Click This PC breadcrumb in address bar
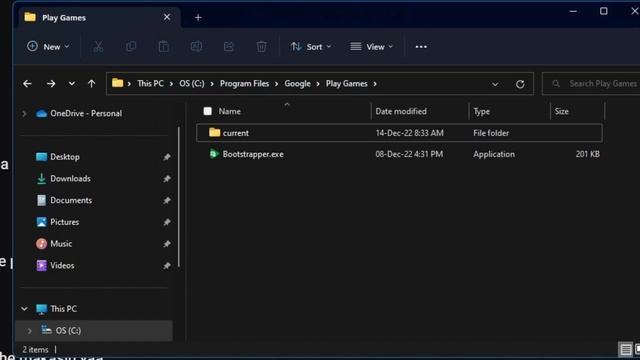 tap(150, 84)
